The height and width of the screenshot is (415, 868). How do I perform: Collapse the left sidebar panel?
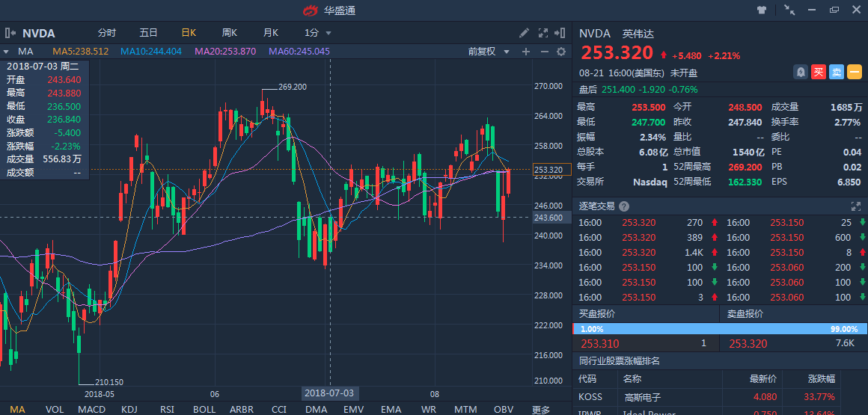(x=10, y=33)
